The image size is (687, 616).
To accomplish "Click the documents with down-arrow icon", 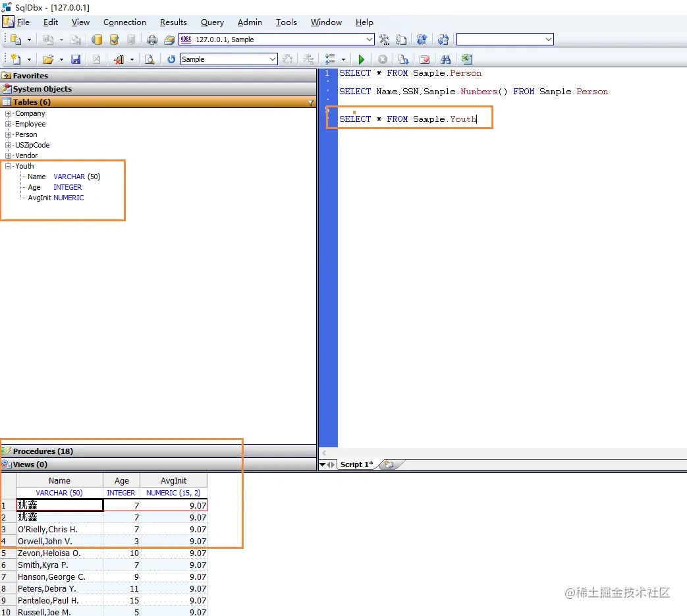I will (x=404, y=59).
